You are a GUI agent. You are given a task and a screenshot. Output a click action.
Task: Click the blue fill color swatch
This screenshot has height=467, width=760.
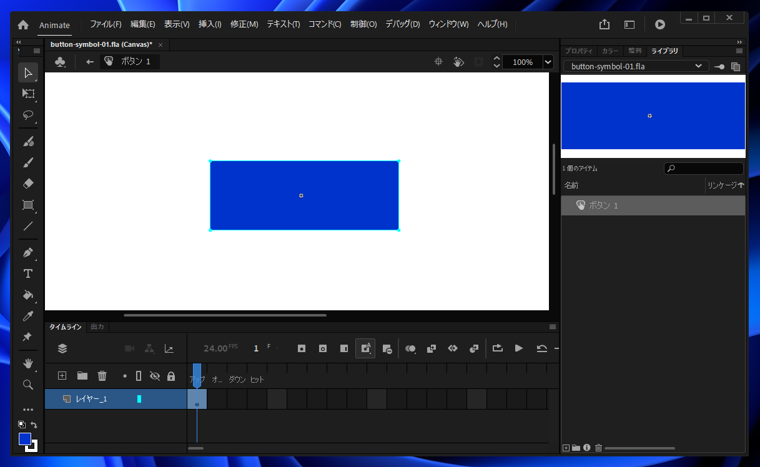click(25, 439)
